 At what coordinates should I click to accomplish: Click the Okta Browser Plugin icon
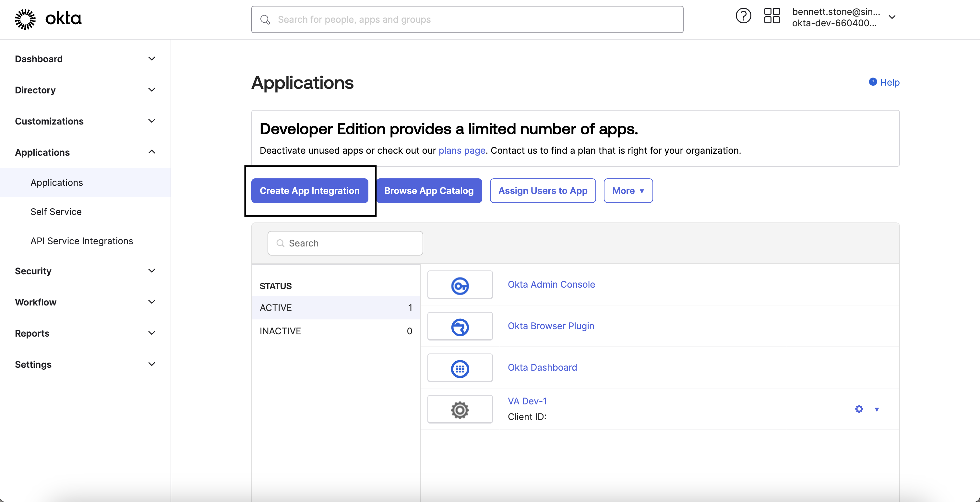pos(460,327)
